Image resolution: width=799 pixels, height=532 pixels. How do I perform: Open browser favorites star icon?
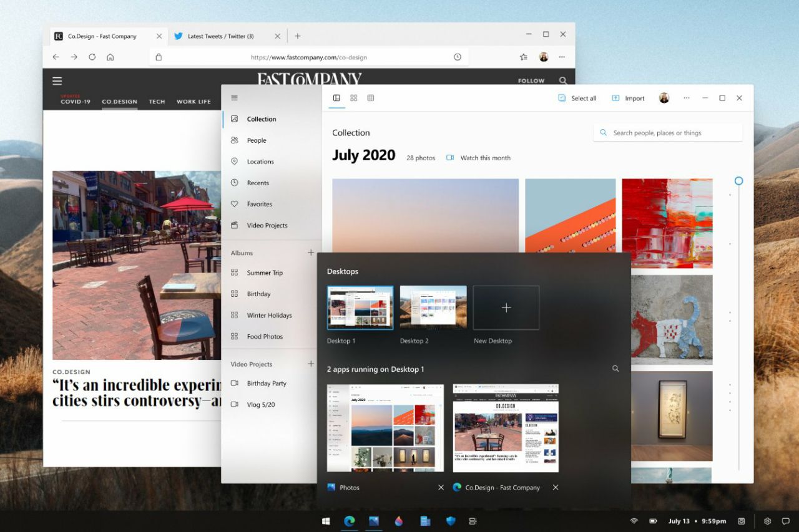524,57
